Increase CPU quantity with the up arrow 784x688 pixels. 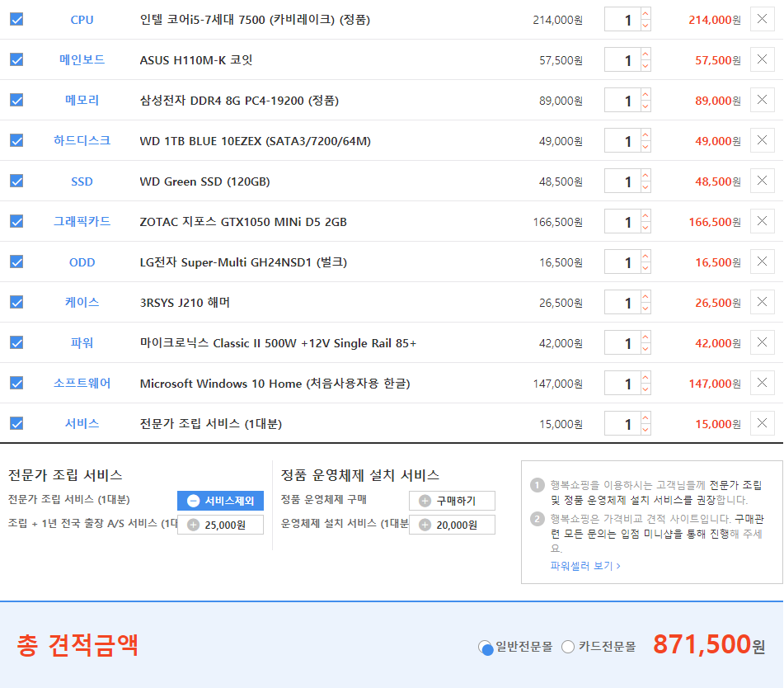[x=646, y=14]
